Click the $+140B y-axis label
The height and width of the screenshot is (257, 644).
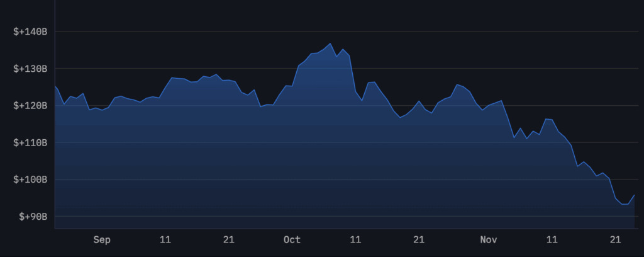[x=30, y=32]
